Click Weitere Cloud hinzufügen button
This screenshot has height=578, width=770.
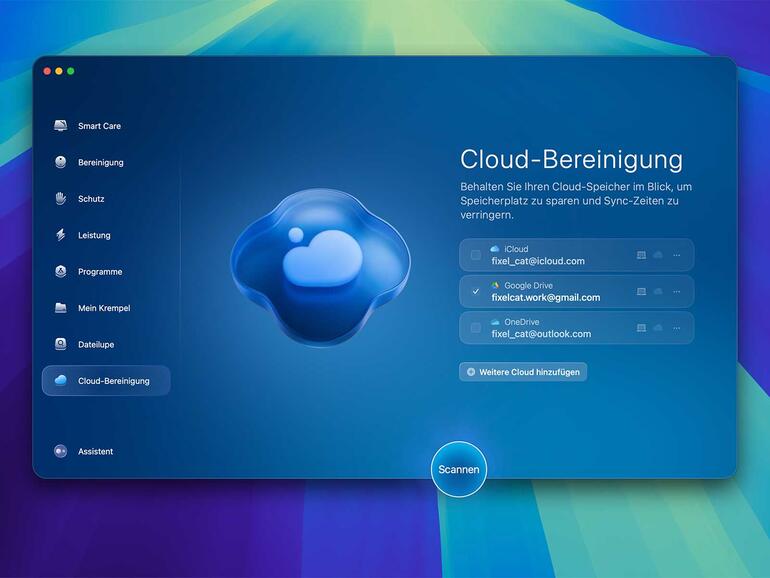coord(523,372)
